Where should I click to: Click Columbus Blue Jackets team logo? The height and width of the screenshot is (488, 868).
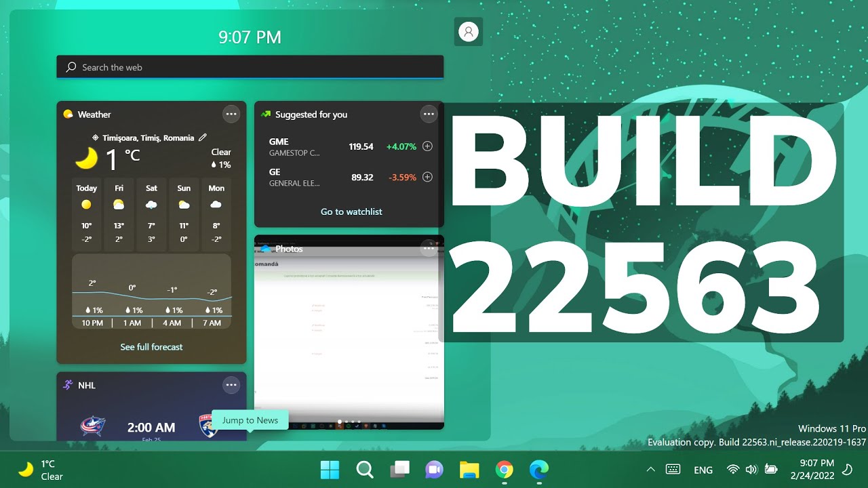tap(92, 426)
